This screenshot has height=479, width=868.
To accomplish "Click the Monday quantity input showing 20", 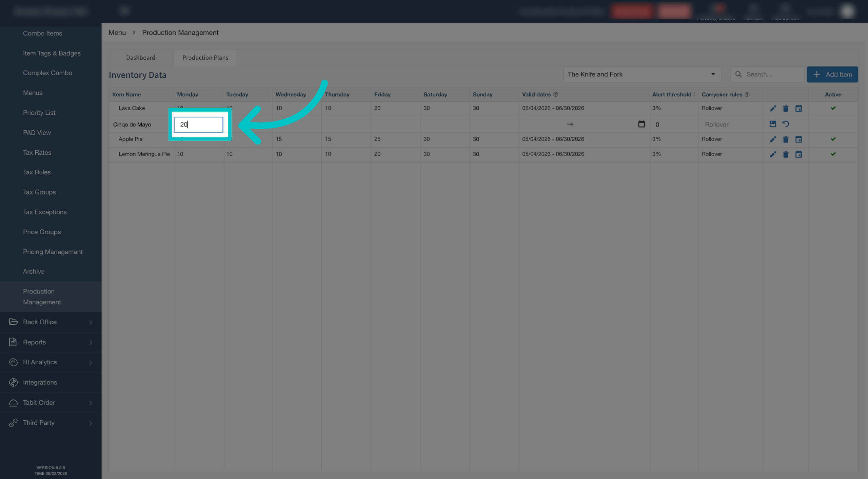I will [198, 124].
